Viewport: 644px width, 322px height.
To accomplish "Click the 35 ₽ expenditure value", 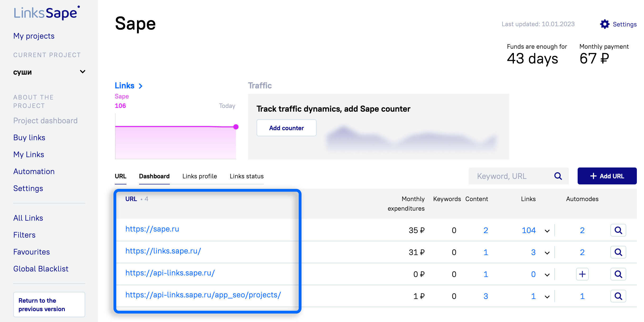I will pyautogui.click(x=417, y=230).
